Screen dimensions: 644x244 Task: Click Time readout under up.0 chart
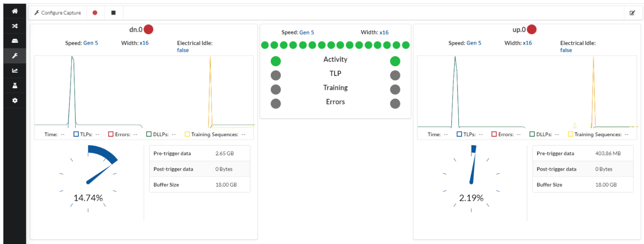point(438,135)
